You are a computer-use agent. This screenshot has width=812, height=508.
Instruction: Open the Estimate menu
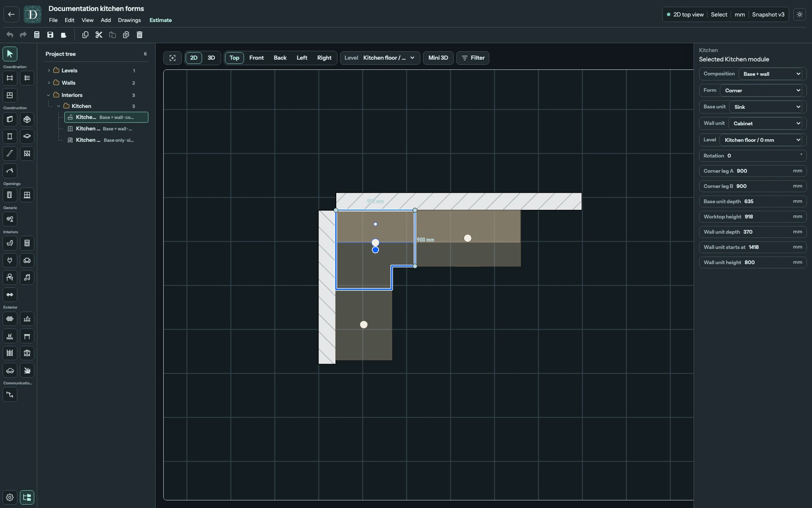click(161, 20)
